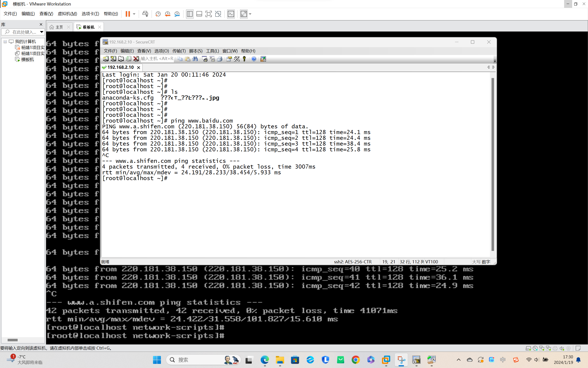Open SecureCRT 传输(T) menu

[x=179, y=51]
